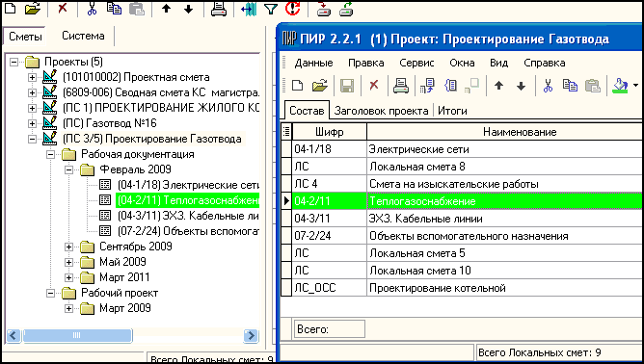Click the Filter funnel icon in main toolbar

pyautogui.click(x=271, y=9)
